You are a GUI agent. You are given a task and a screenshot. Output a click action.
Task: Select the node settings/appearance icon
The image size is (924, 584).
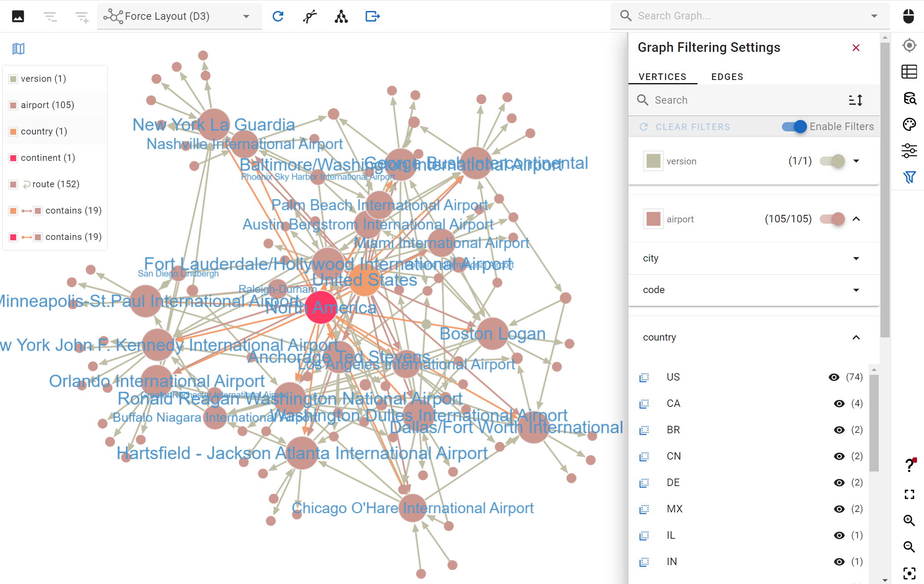[x=909, y=124]
